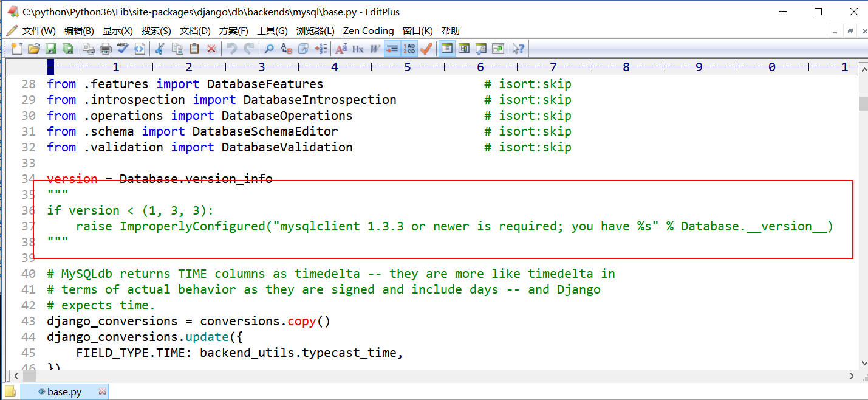Image resolution: width=868 pixels, height=400 pixels.
Task: Click the Replace icon in the toolbar
Action: (286, 49)
